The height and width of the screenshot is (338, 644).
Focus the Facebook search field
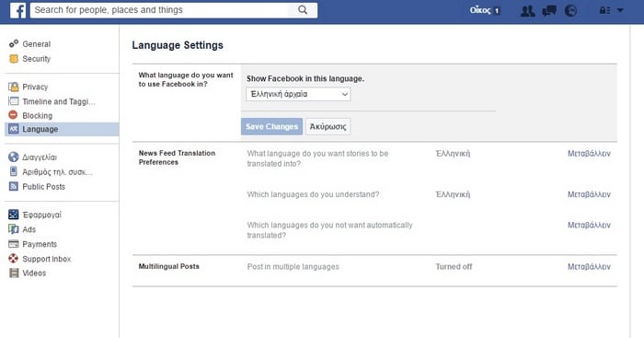click(x=160, y=10)
